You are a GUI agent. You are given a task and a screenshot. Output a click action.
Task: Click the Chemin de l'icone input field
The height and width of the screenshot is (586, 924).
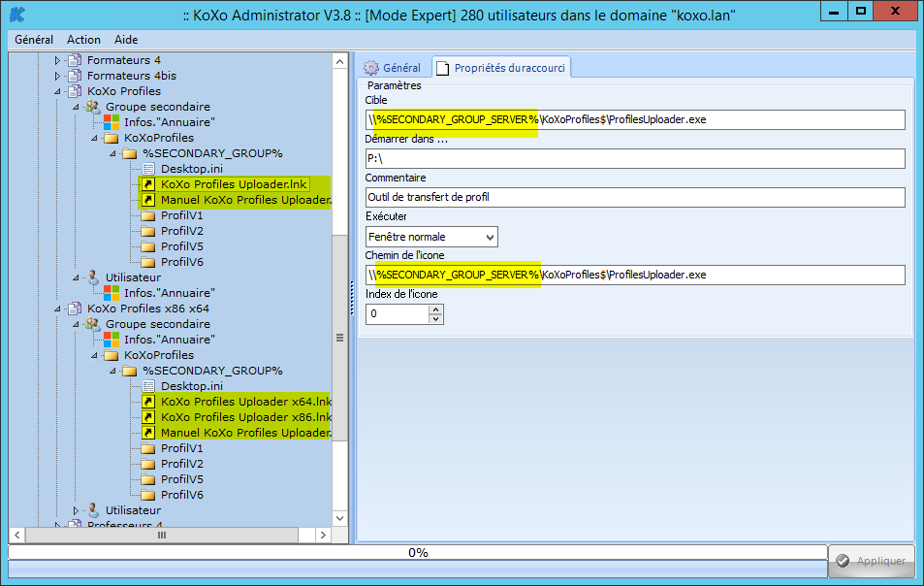[x=635, y=275]
